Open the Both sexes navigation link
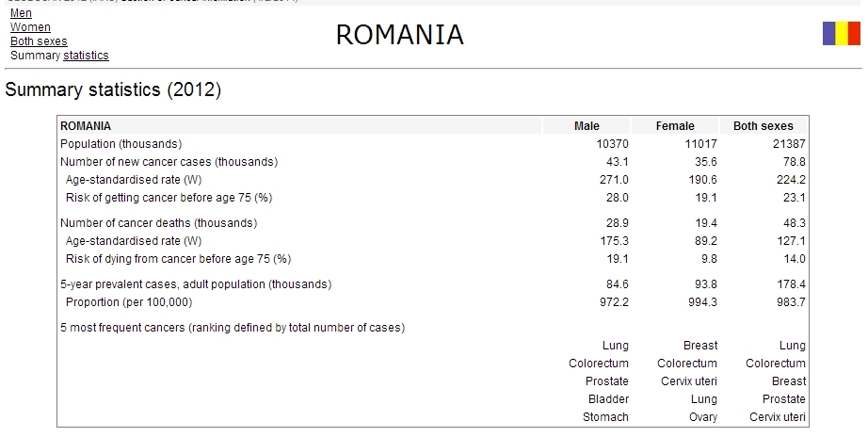Viewport: 868px width, 437px height. coord(39,41)
